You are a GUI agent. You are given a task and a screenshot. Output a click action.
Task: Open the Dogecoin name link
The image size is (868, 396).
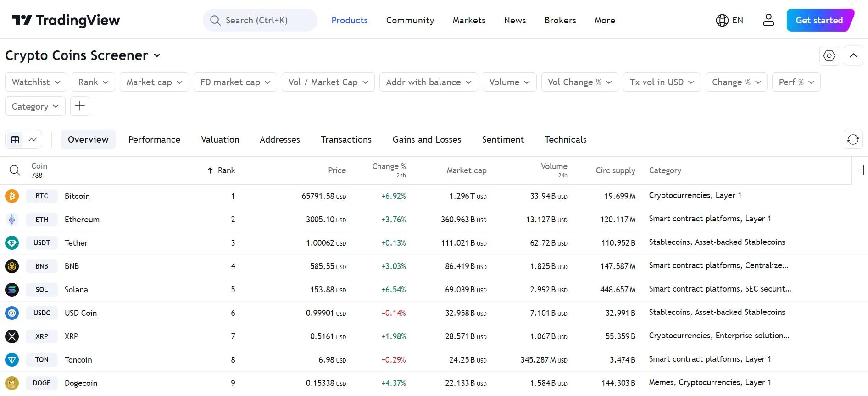pos(81,383)
